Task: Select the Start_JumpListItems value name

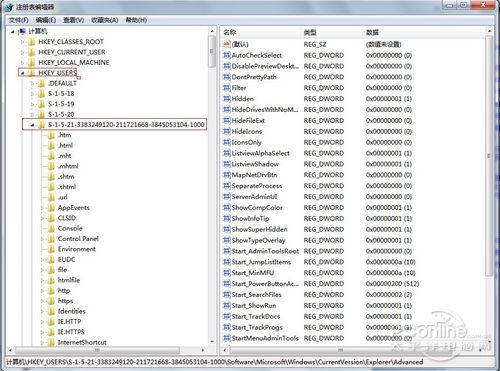Action: click(x=261, y=262)
